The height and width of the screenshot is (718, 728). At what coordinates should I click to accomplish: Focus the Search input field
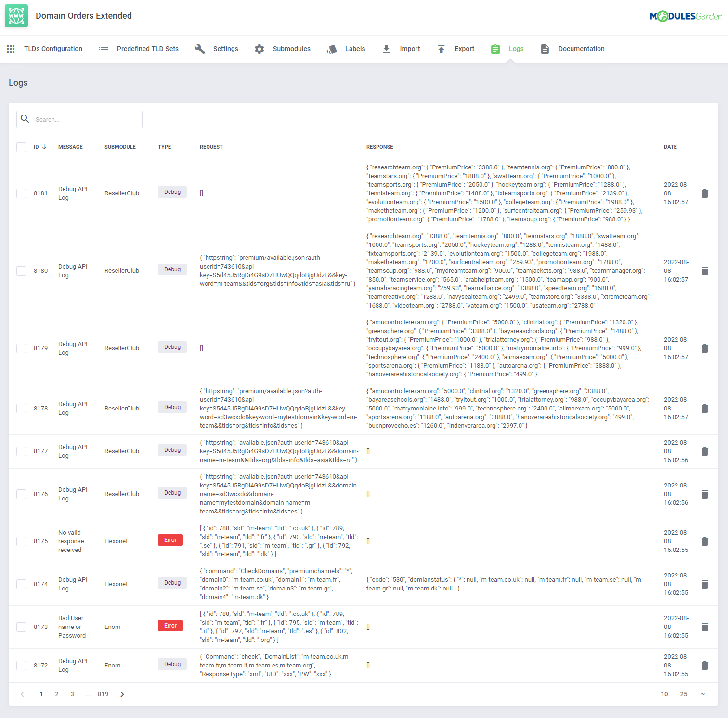click(x=79, y=119)
